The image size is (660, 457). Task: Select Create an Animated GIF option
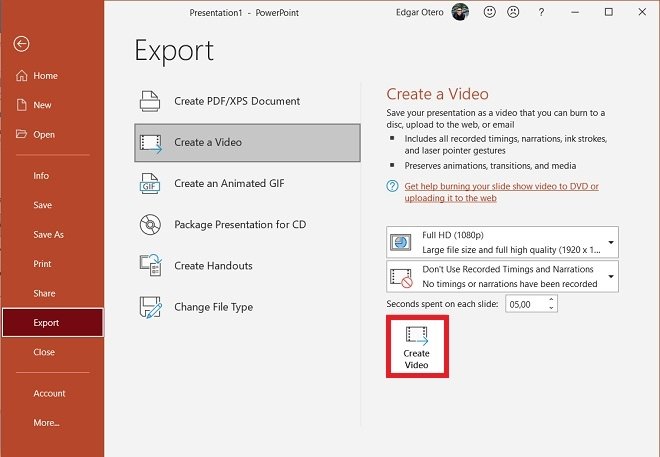point(247,183)
